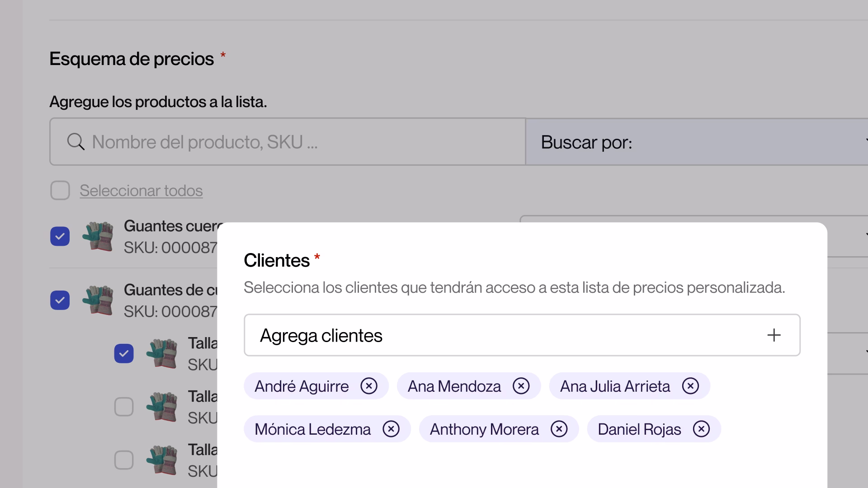Remove Anthony Morera client chip
This screenshot has width=868, height=488.
559,429
